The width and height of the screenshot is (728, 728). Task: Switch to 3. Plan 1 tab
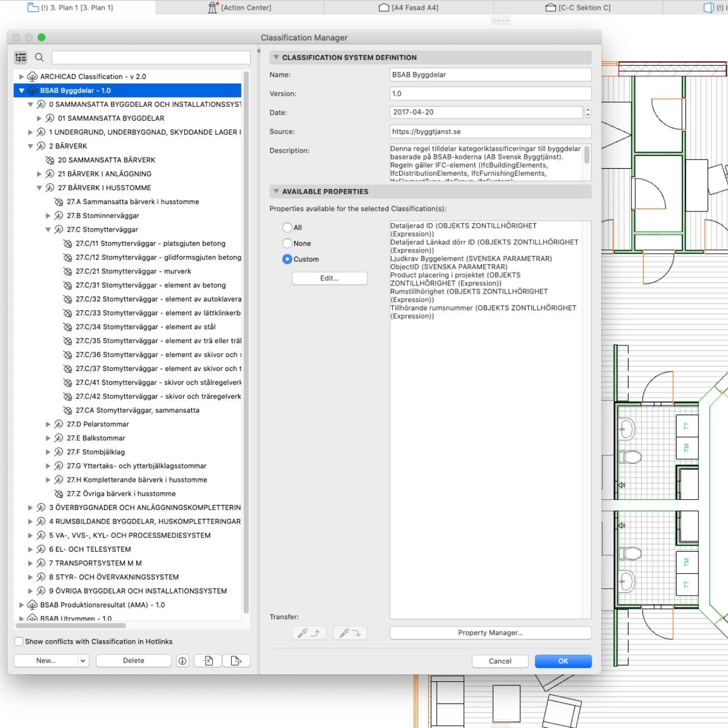click(77, 8)
